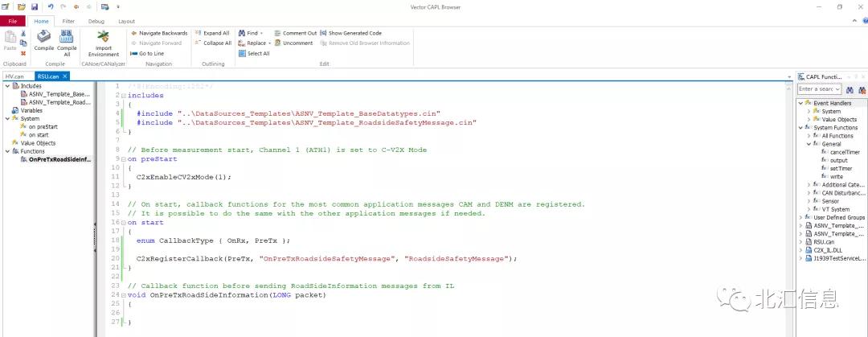This screenshot has width=868, height=337.
Task: Expand the User Defined Groups node
Action: 800,217
